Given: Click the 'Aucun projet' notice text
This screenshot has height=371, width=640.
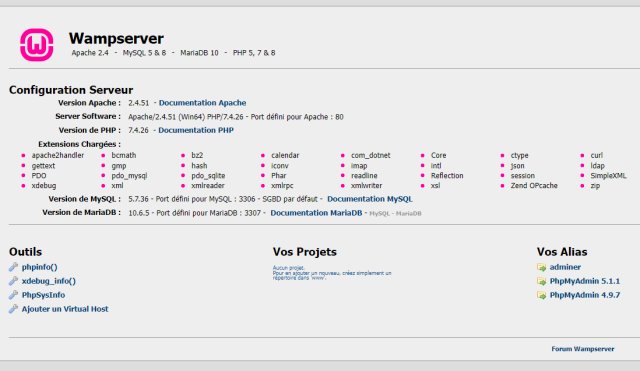Looking at the screenshot, I should pos(288,268).
